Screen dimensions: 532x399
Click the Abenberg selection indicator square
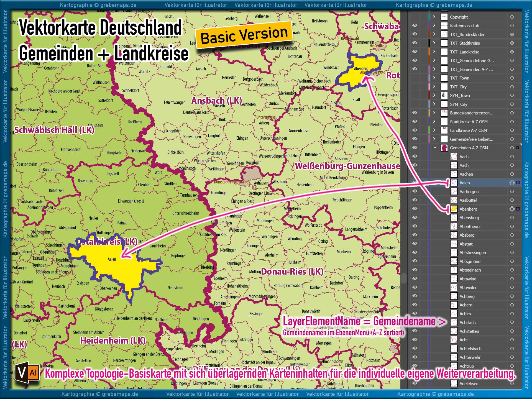[518, 209]
